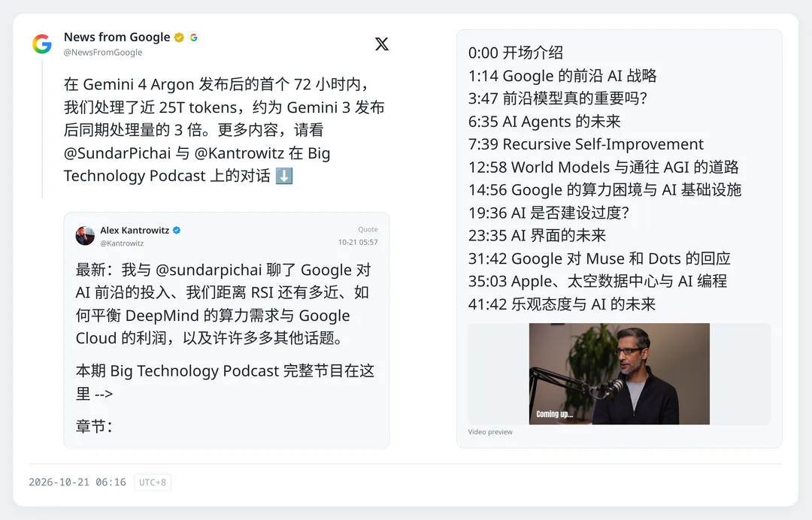Select the 23:35 AI 界面的未来 chapter
The width and height of the screenshot is (812, 520).
pos(537,235)
